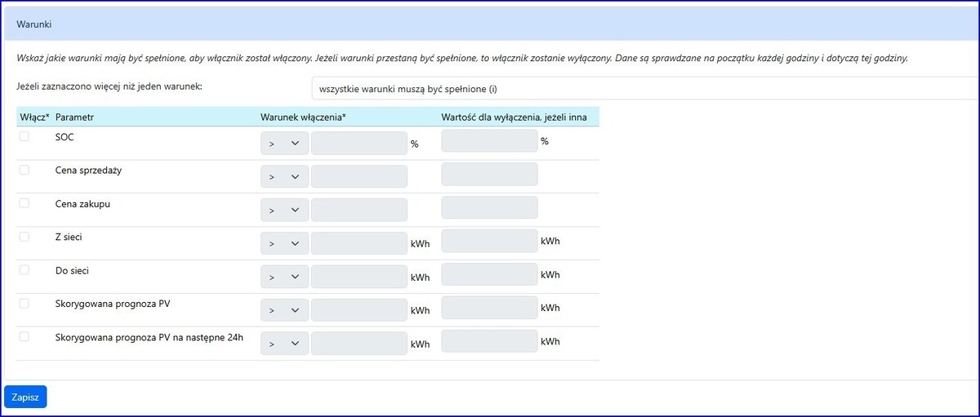Viewport: 980px width, 417px height.
Task: Open the SOC comparison operator dropdown
Action: 284,144
